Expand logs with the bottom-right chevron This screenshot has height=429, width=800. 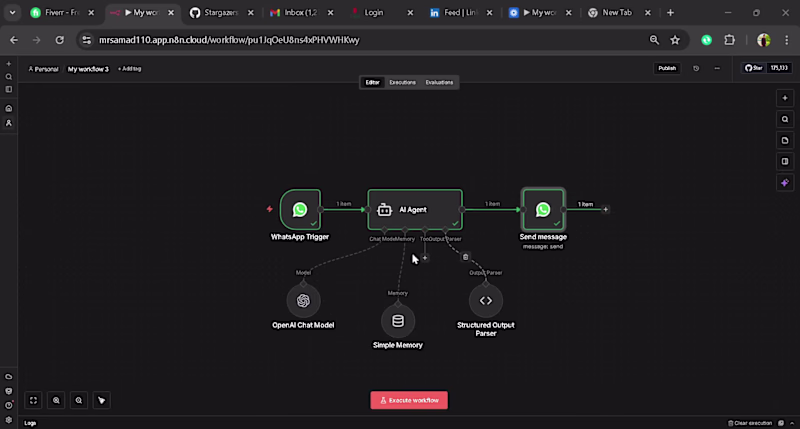792,423
